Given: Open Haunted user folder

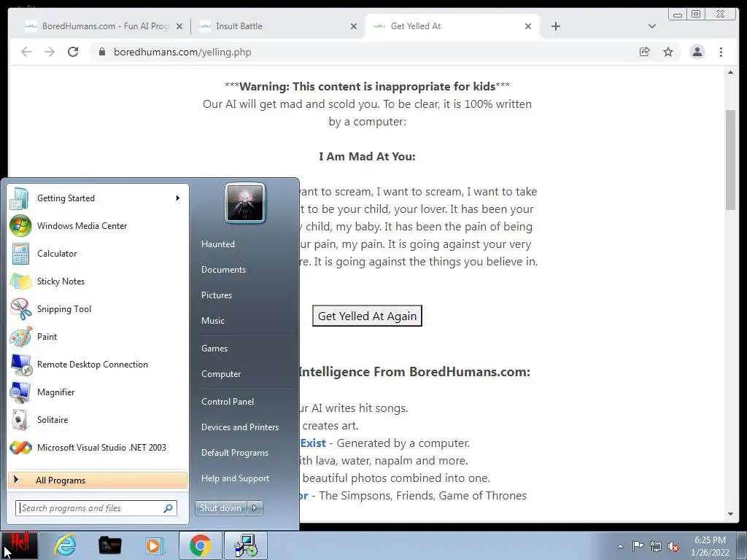Looking at the screenshot, I should tap(217, 244).
